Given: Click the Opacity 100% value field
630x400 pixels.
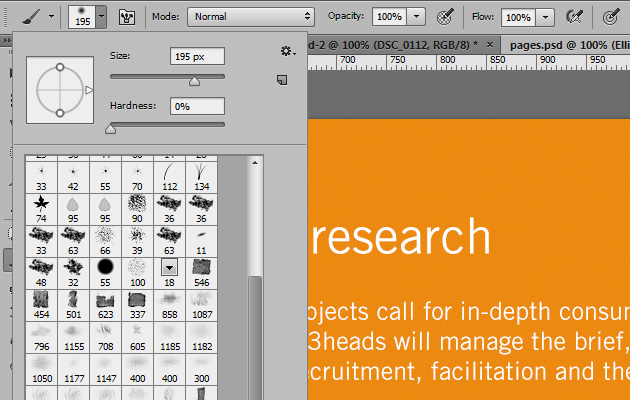Looking at the screenshot, I should pos(389,16).
